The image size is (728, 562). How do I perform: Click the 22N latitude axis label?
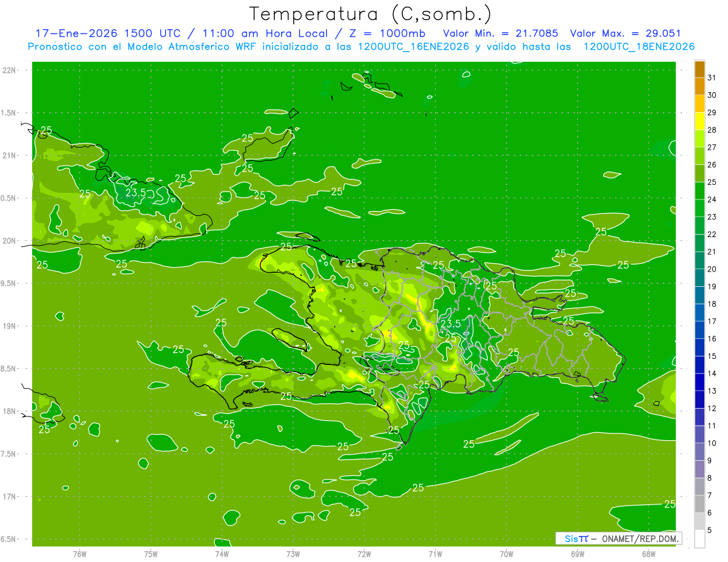tap(9, 70)
